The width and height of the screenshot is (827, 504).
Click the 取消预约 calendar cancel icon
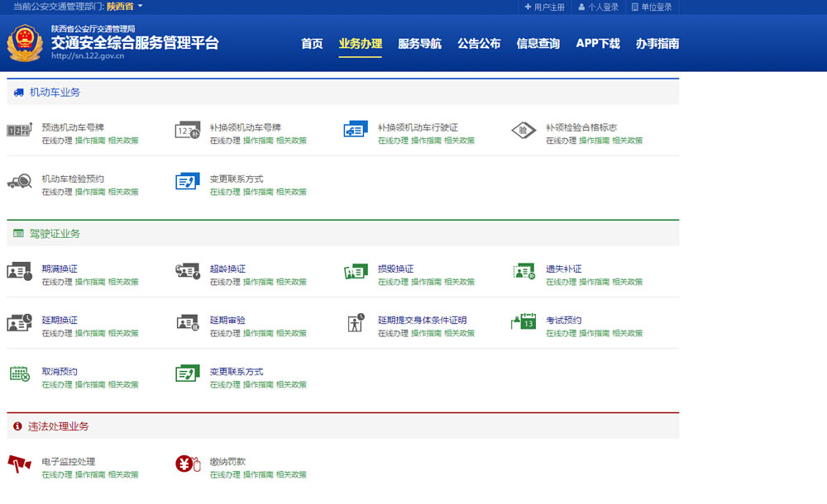click(x=19, y=373)
